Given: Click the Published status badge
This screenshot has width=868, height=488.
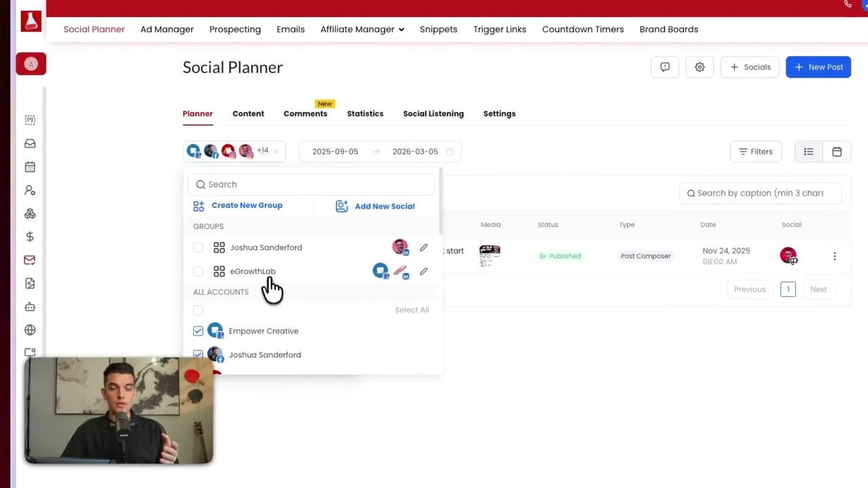Looking at the screenshot, I should pos(560,256).
